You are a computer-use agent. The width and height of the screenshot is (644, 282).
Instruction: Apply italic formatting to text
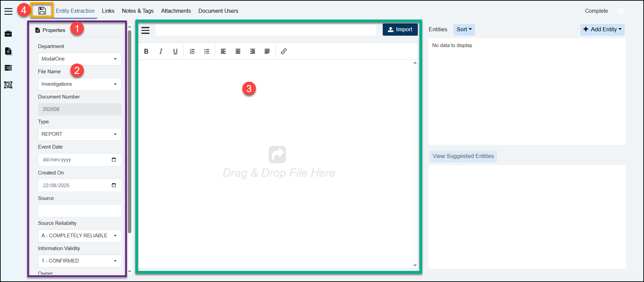[161, 51]
